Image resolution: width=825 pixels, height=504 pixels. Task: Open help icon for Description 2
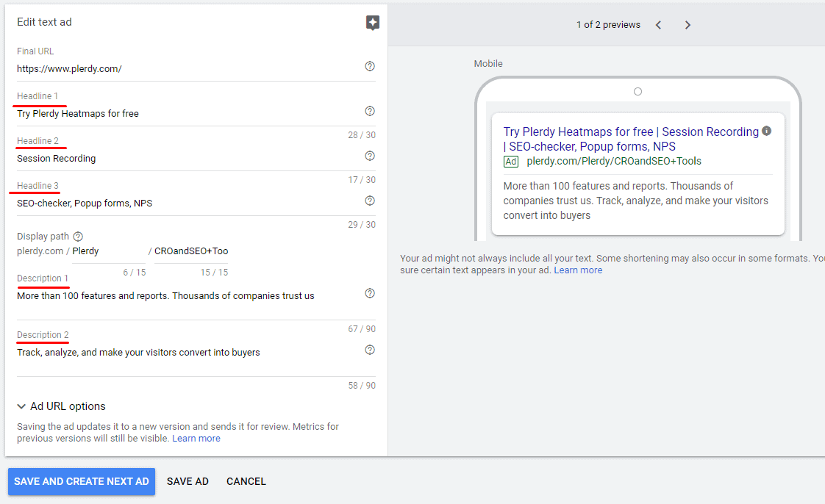click(370, 350)
